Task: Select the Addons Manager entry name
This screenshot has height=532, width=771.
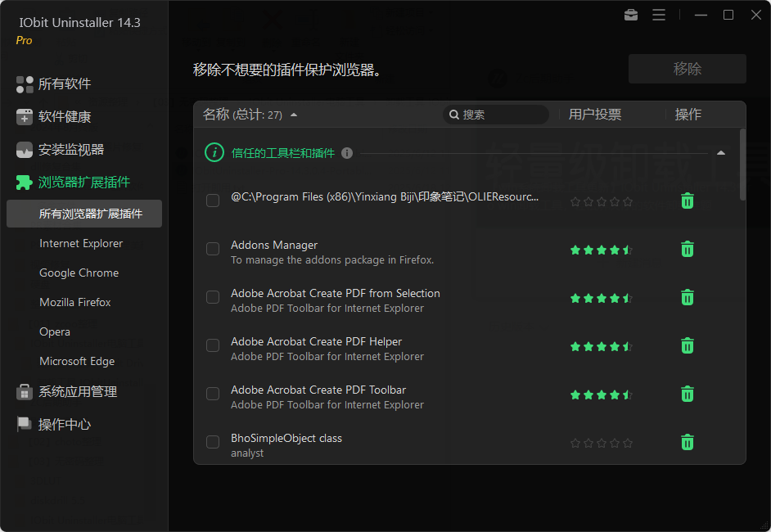Action: click(274, 245)
